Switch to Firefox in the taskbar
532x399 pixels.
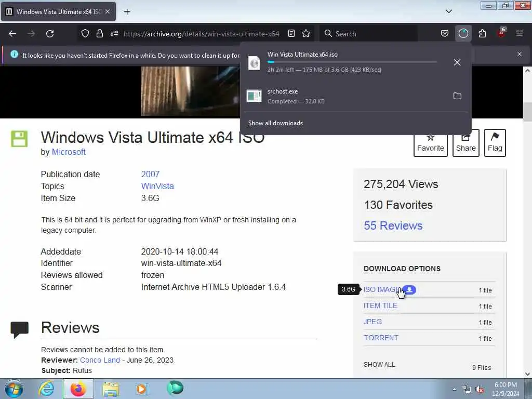[x=78, y=389]
